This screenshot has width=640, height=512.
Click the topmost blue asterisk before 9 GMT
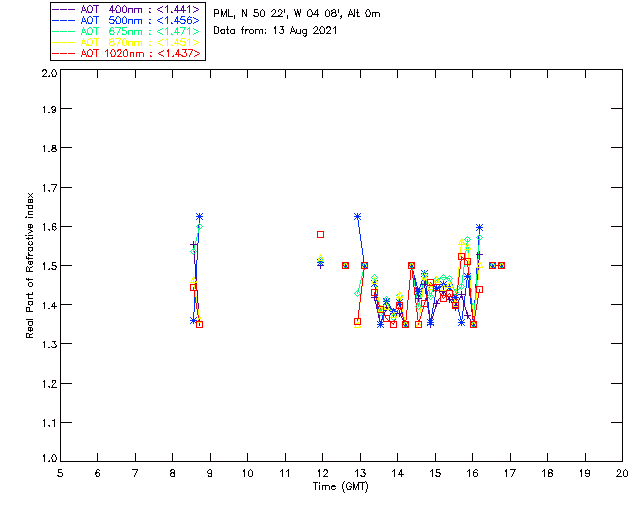click(199, 216)
